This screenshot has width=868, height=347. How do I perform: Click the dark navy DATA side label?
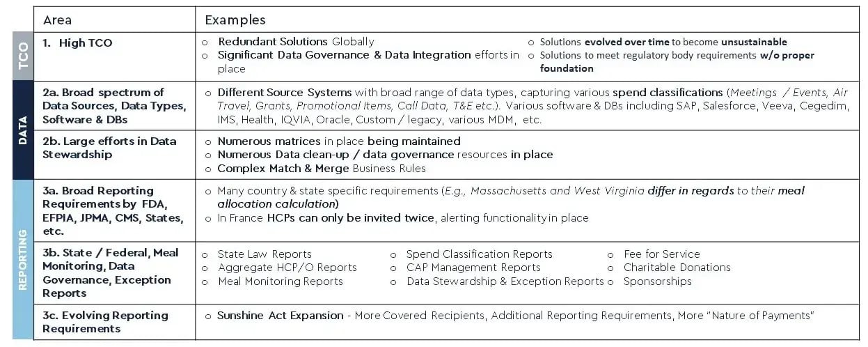pyautogui.click(x=22, y=130)
